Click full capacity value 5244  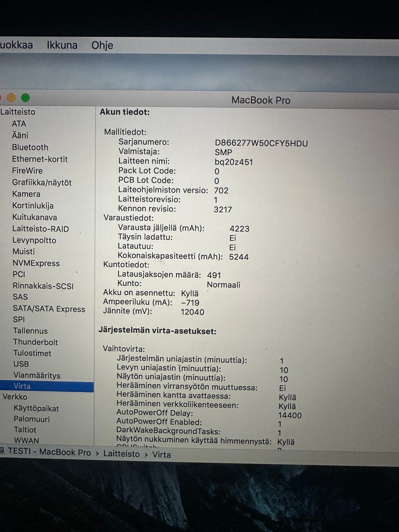(239, 257)
